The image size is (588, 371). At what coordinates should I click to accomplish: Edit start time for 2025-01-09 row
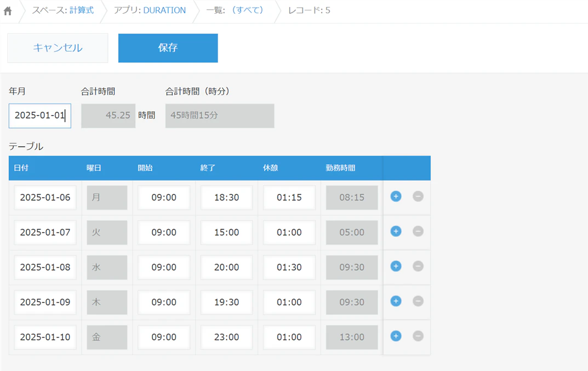pyautogui.click(x=164, y=302)
